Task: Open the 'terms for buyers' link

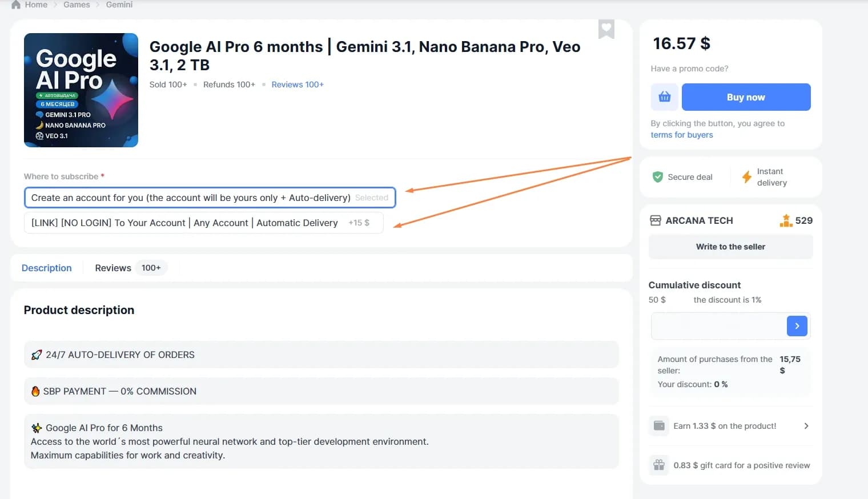Action: 681,135
